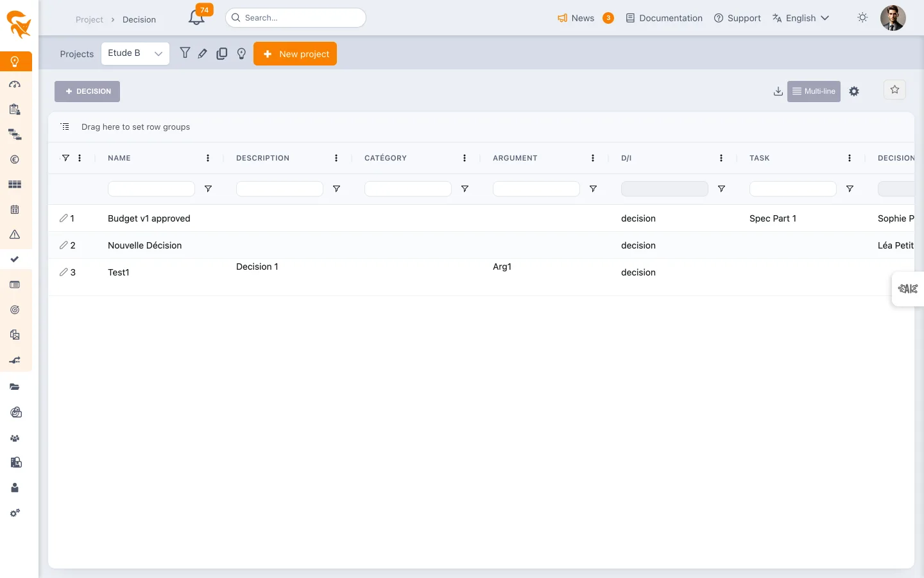The image size is (924, 578).
Task: Open the euro budget sidebar icon
Action: [x=15, y=160]
